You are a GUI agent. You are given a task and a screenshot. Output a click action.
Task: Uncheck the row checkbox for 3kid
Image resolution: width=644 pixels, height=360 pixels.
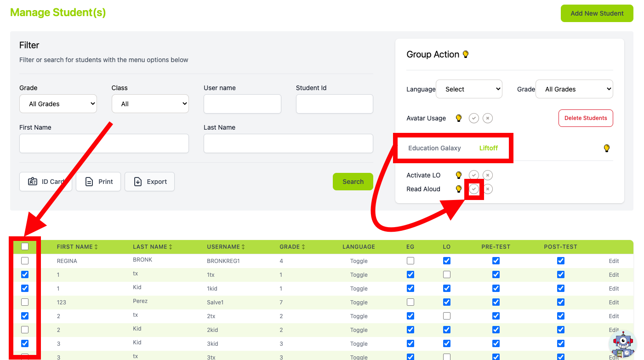pyautogui.click(x=25, y=343)
